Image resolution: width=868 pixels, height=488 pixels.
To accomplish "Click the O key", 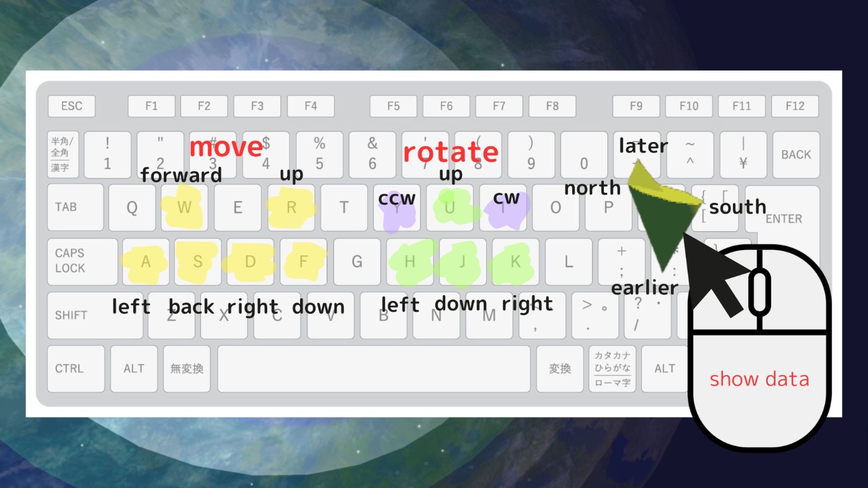I will [x=556, y=207].
